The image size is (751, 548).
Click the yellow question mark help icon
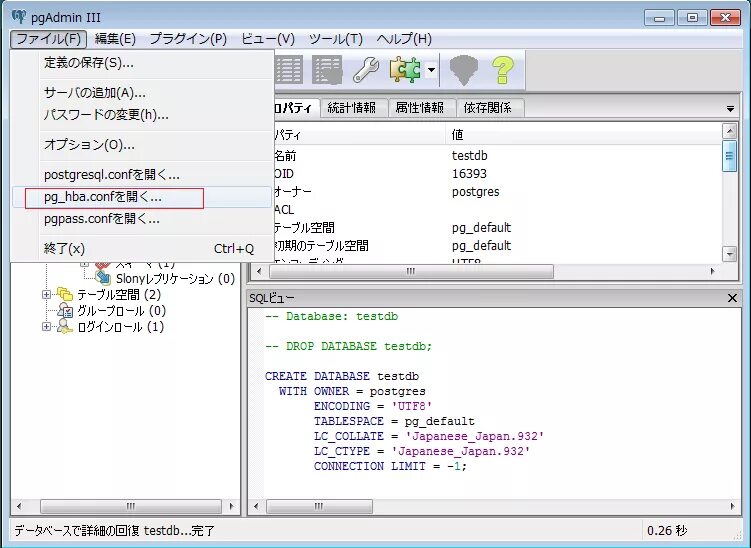[502, 70]
